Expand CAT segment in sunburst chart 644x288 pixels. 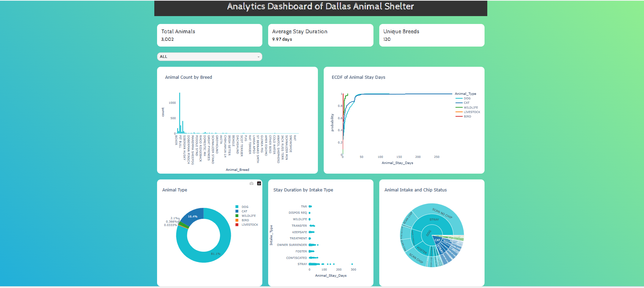coord(437,240)
